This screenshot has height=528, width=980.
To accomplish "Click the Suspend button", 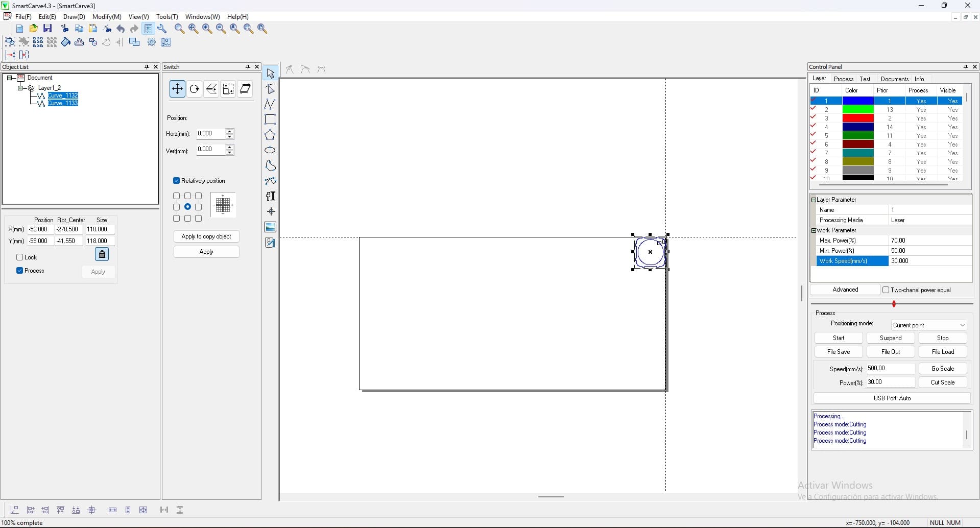I will point(891,338).
